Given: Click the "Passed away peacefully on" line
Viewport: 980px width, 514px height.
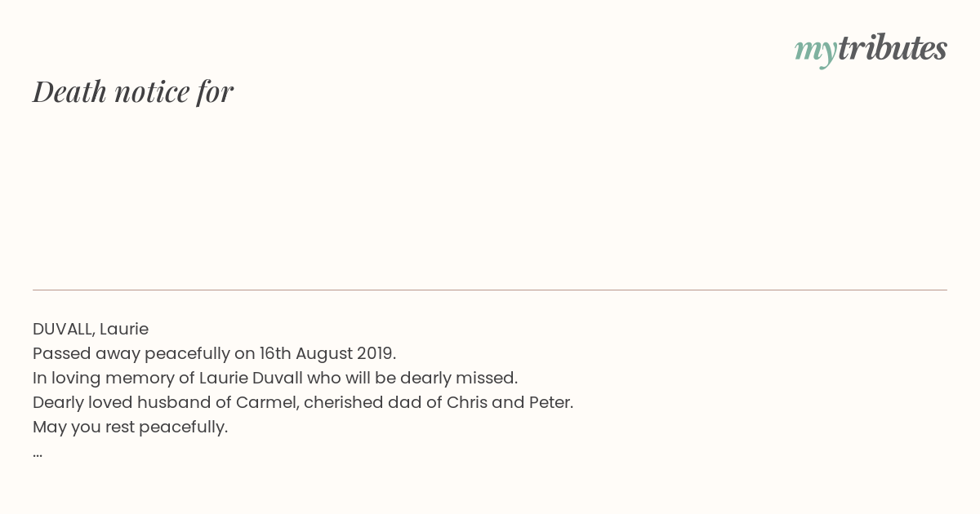Looking at the screenshot, I should click(x=214, y=353).
